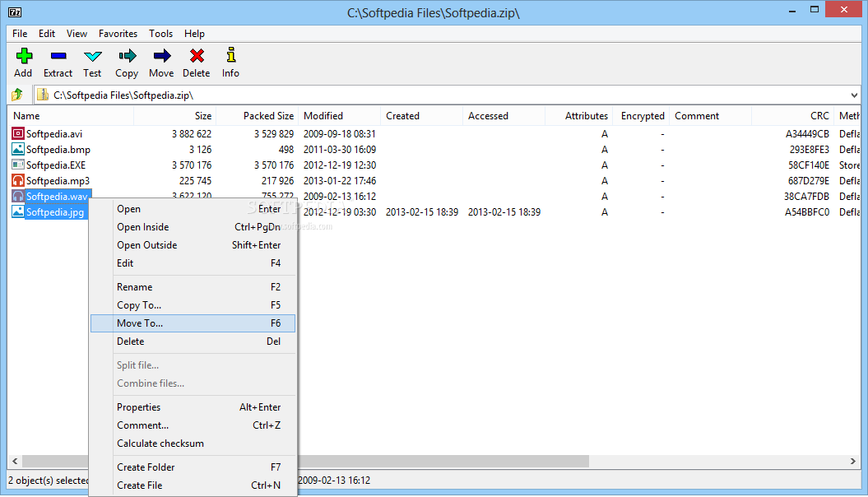Image resolution: width=868 pixels, height=497 pixels.
Task: Click the Softpedia.jpg file icon
Action: click(x=18, y=211)
